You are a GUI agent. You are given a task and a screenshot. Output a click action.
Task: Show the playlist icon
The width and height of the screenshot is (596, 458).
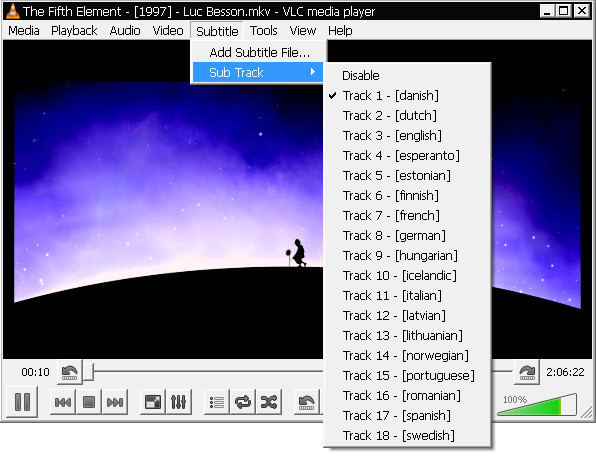pyautogui.click(x=217, y=402)
